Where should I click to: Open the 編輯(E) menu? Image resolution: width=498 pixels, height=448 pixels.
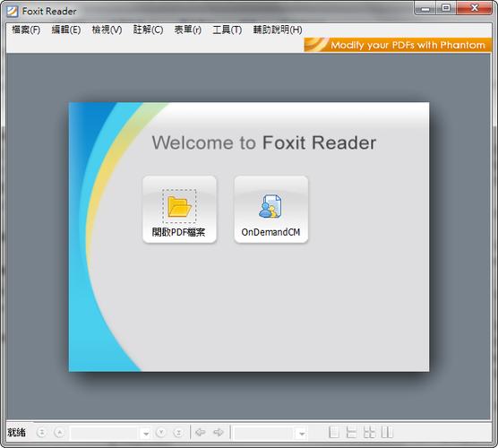[x=66, y=30]
